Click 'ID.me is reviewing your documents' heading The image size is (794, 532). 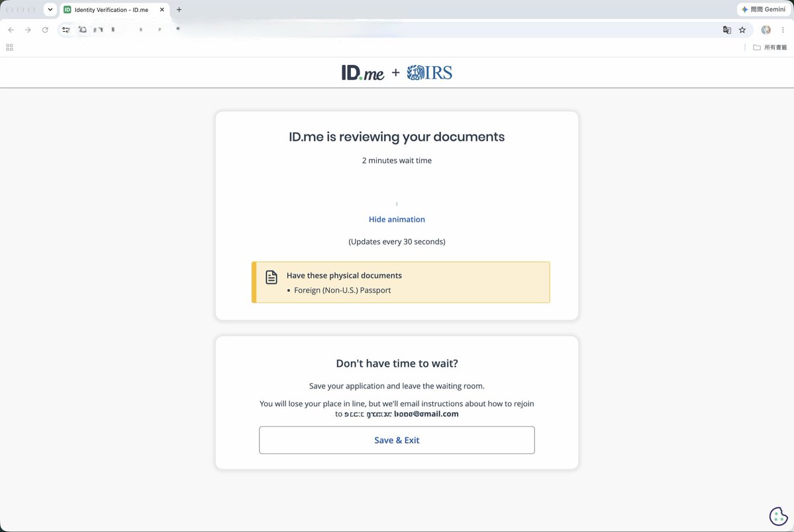click(397, 137)
